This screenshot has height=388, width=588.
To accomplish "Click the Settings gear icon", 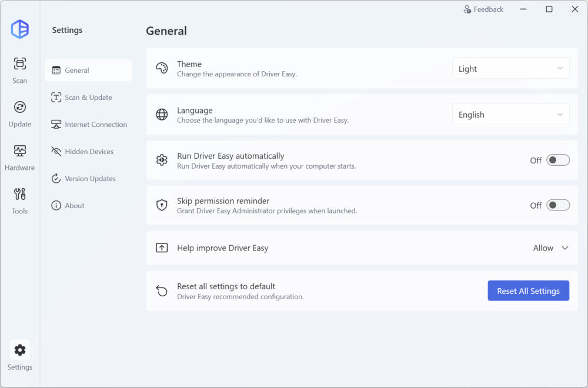I will (20, 350).
